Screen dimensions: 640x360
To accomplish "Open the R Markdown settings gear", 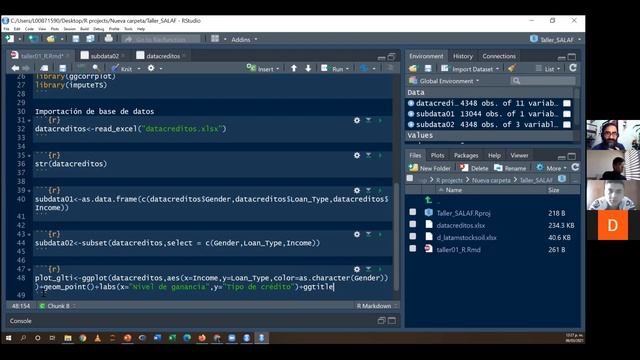I will click(x=151, y=68).
